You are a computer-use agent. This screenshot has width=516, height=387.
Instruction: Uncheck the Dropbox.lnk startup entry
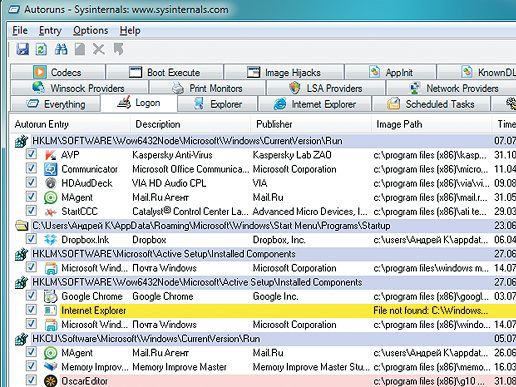click(x=31, y=239)
